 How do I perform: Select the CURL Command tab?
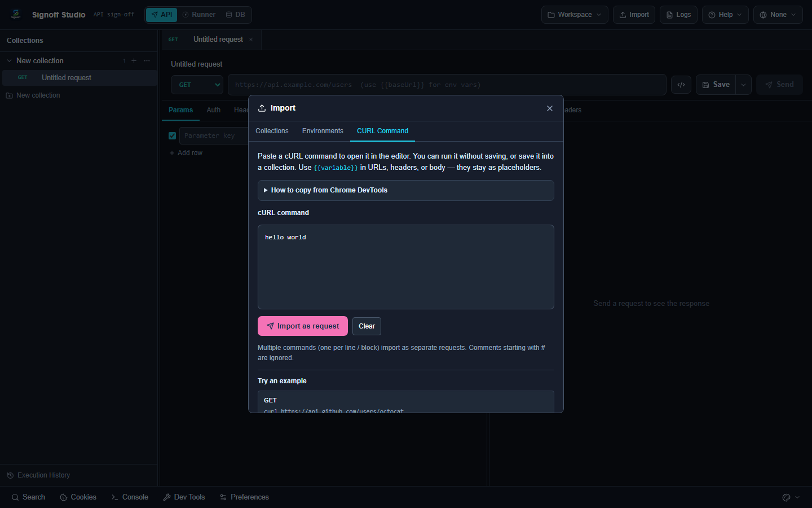382,131
